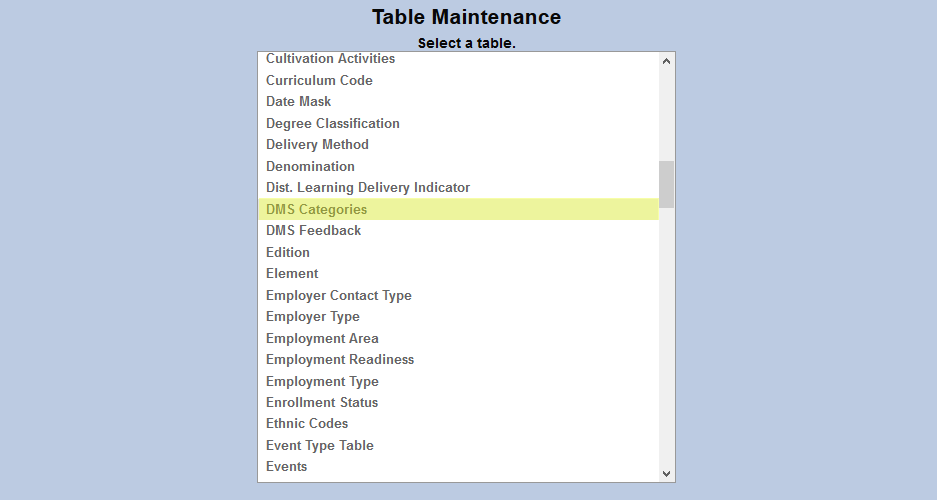This screenshot has width=937, height=500.
Task: Choose Dist. Learning Delivery Indicator
Action: [x=367, y=188]
